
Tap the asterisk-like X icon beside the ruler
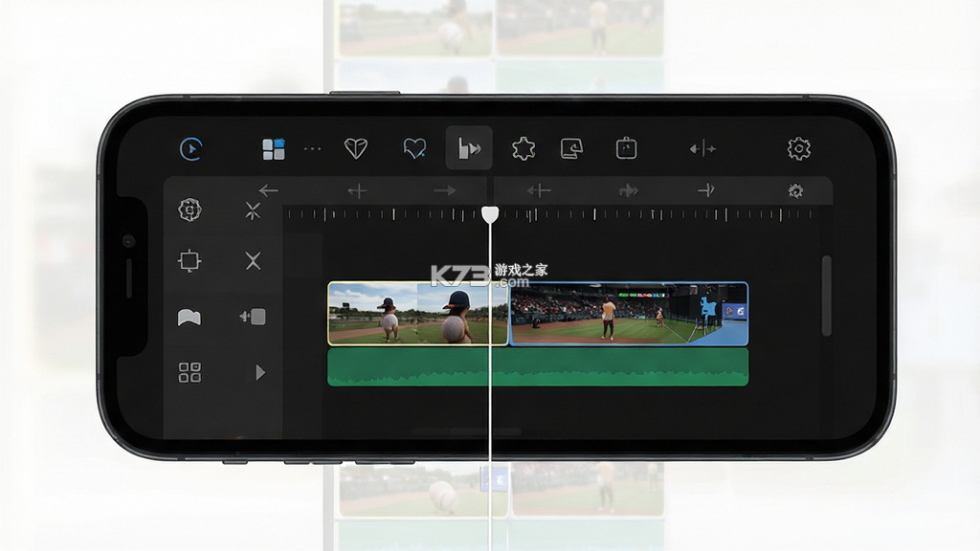pos(253,211)
